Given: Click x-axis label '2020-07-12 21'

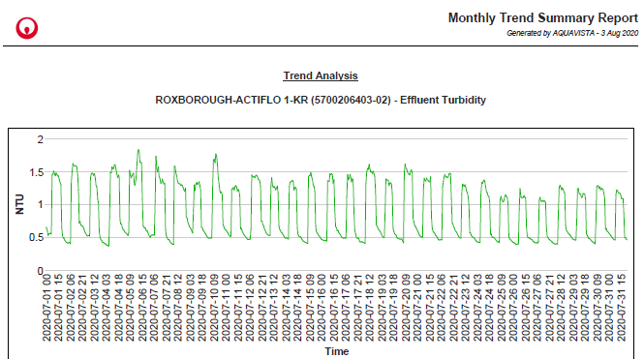Looking at the screenshot, I should [x=262, y=308].
